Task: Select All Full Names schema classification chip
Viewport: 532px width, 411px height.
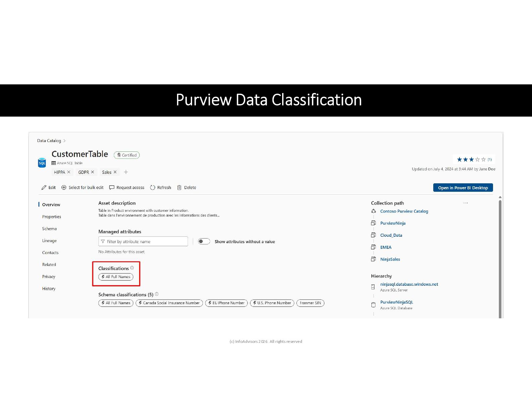Action: (x=116, y=303)
